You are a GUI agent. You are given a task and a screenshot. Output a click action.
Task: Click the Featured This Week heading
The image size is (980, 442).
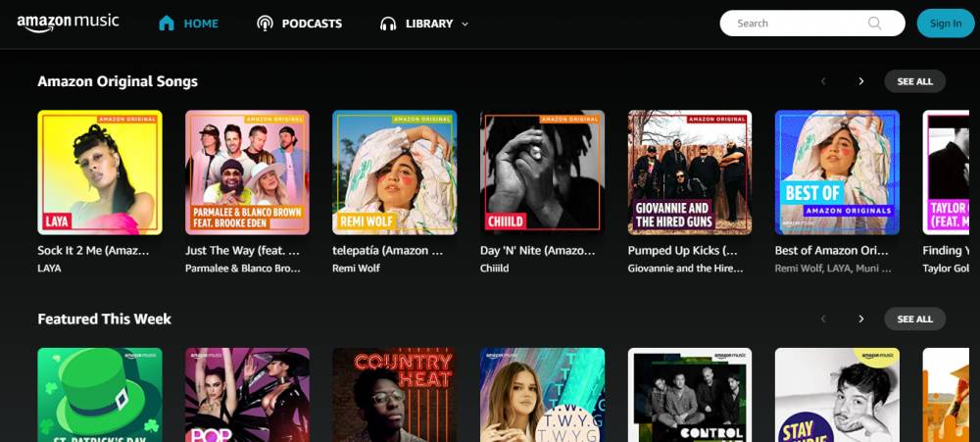coord(105,319)
